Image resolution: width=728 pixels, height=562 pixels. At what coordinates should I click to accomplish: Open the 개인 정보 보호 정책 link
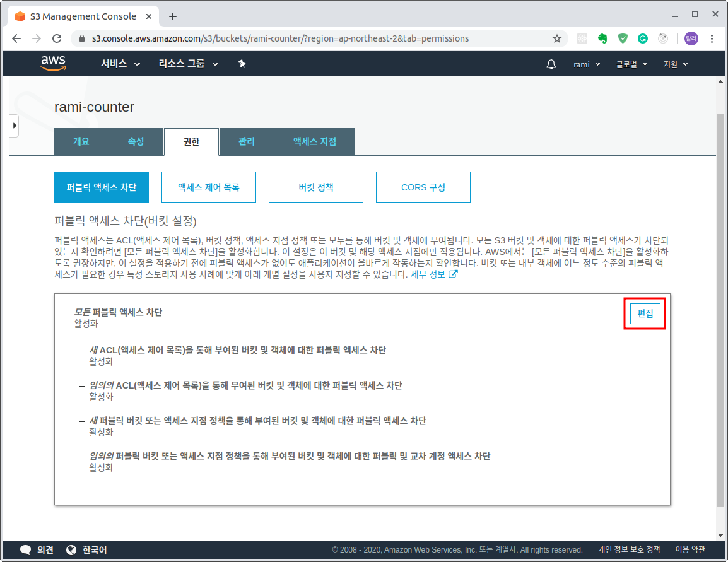tap(629, 549)
